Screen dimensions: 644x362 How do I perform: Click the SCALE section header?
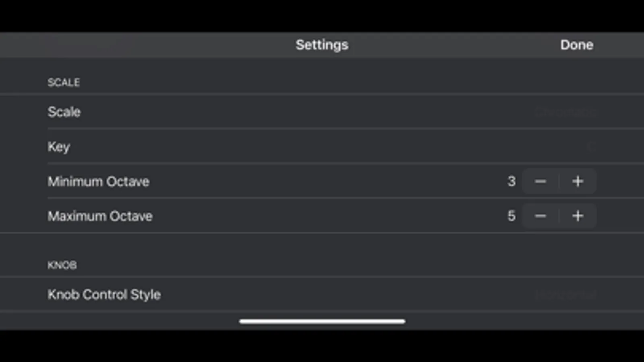click(x=64, y=82)
